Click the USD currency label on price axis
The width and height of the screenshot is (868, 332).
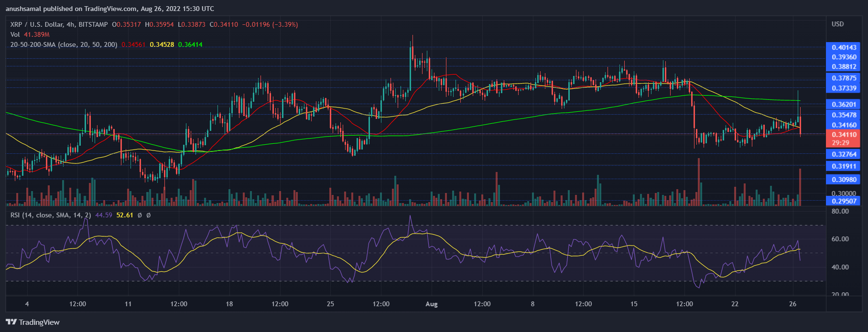coord(837,24)
